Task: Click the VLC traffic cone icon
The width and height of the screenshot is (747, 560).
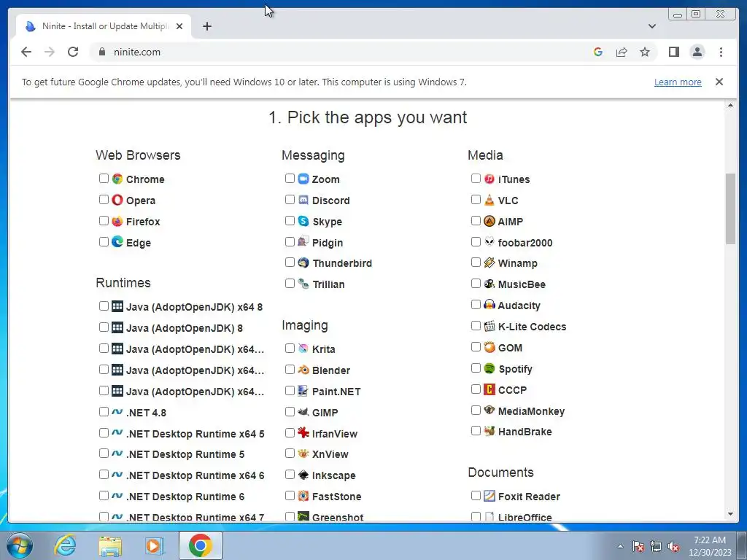Action: [489, 200]
